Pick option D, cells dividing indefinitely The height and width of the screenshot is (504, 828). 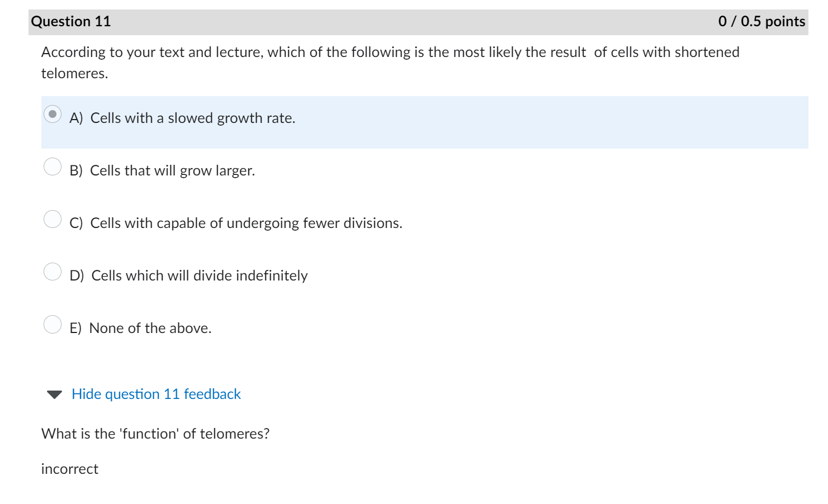click(53, 270)
